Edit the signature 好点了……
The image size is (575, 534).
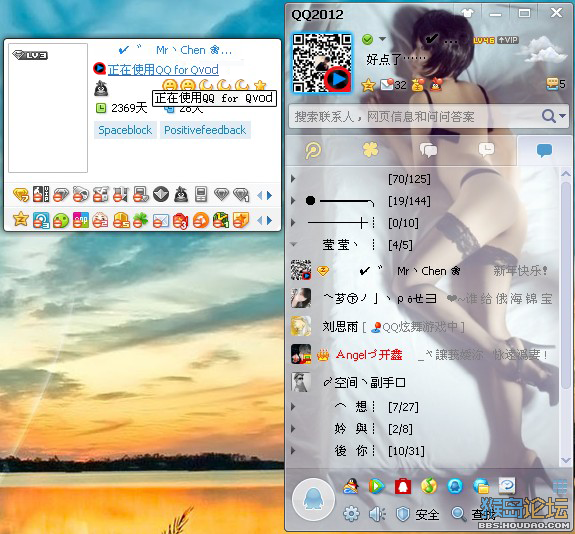pos(396,59)
